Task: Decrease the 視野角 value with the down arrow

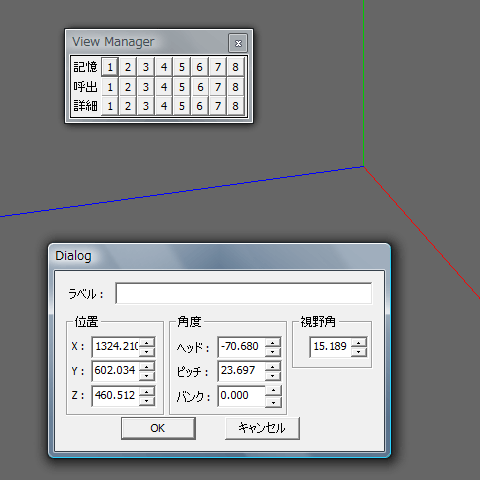Action: click(359, 352)
